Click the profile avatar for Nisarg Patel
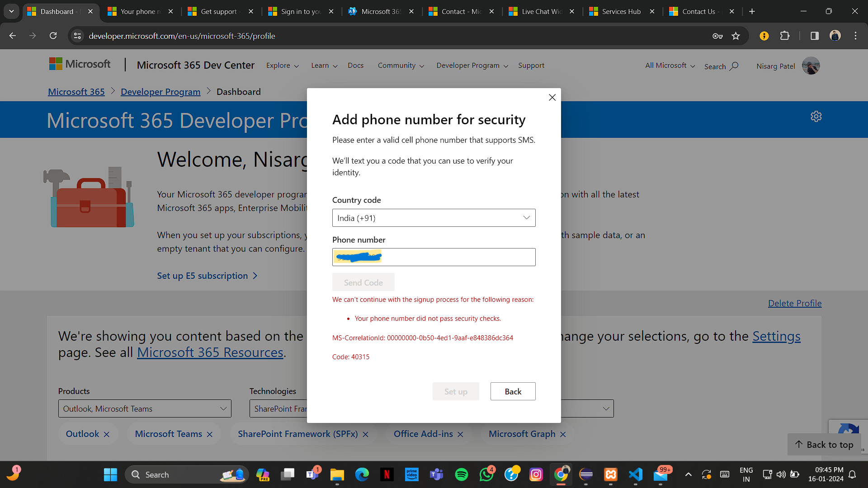 [x=811, y=66]
